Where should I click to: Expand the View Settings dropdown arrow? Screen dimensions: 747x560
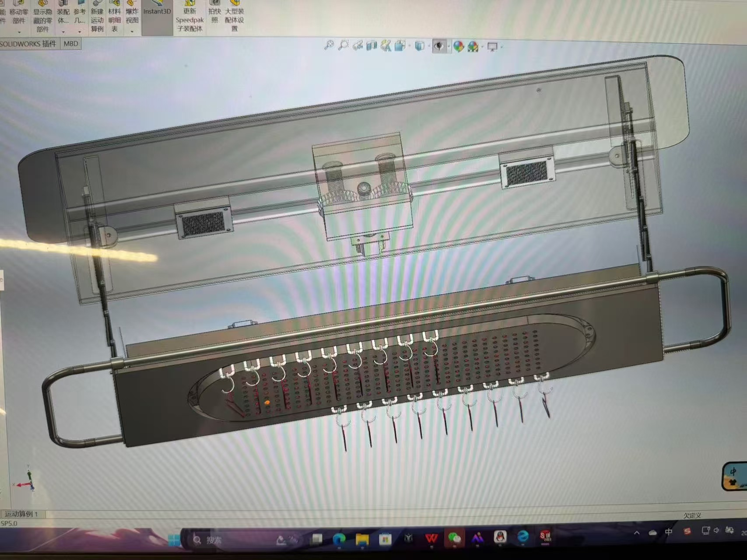tap(502, 46)
